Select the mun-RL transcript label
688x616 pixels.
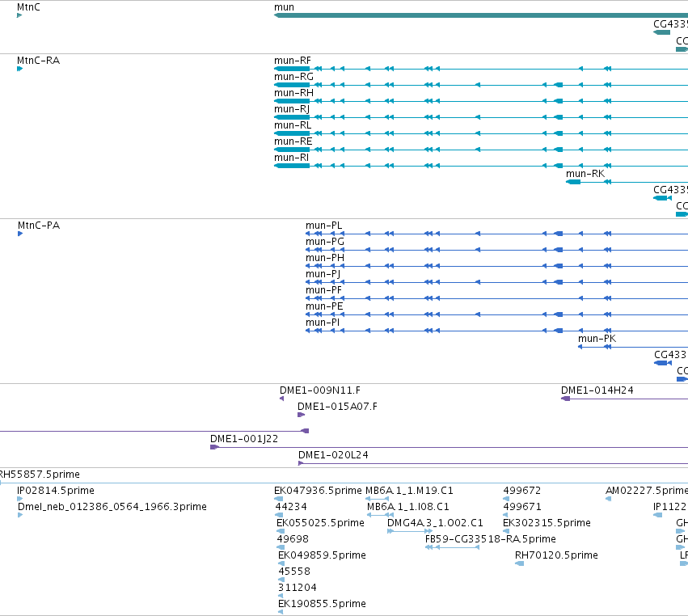pyautogui.click(x=293, y=125)
